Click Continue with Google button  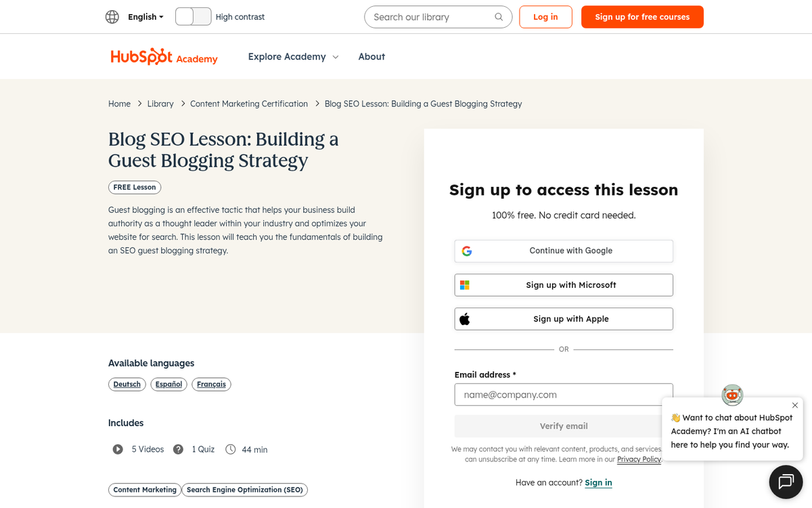[x=564, y=251]
